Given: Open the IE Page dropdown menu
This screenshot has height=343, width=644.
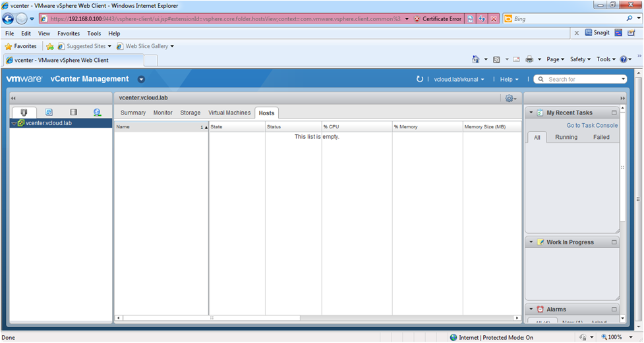Looking at the screenshot, I should pos(555,59).
